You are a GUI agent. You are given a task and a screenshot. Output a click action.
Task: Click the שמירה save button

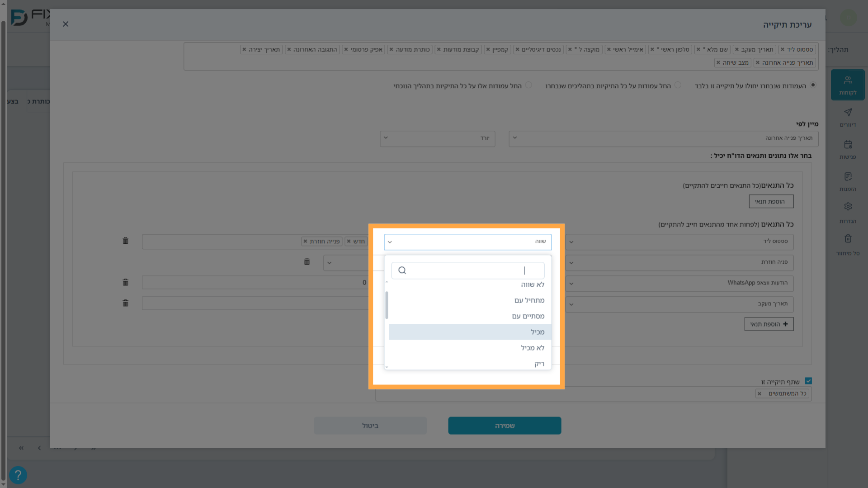505,426
